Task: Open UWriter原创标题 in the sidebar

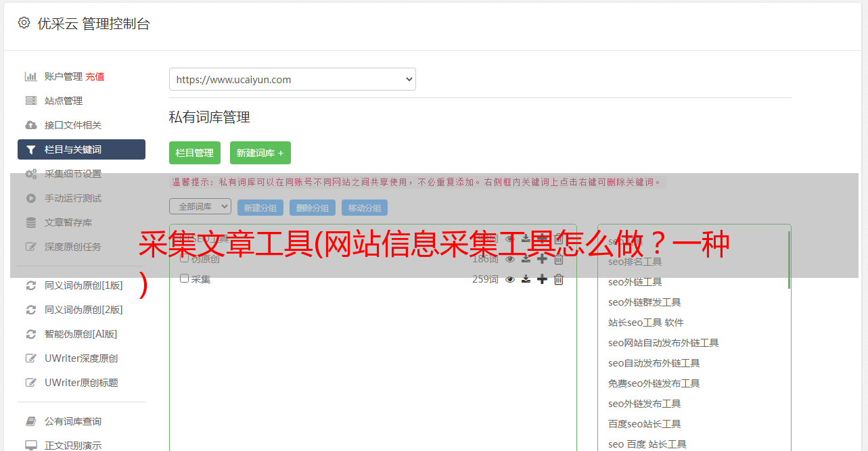Action: tap(81, 383)
